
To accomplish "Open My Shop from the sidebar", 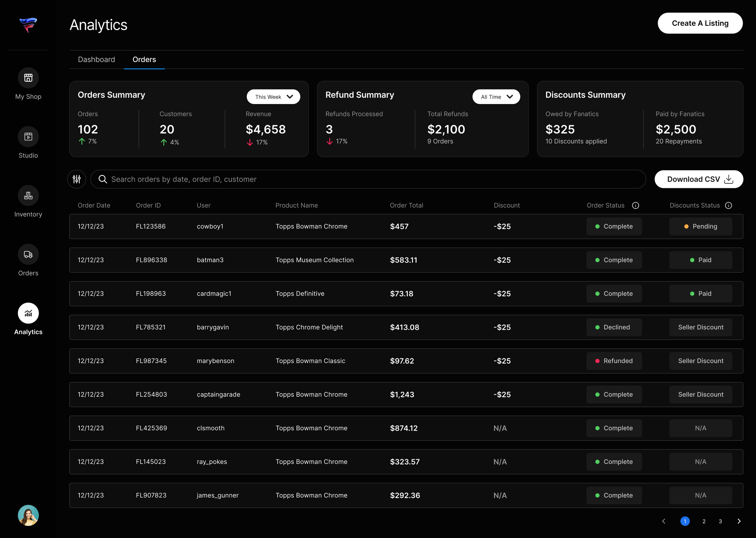I will [x=28, y=78].
